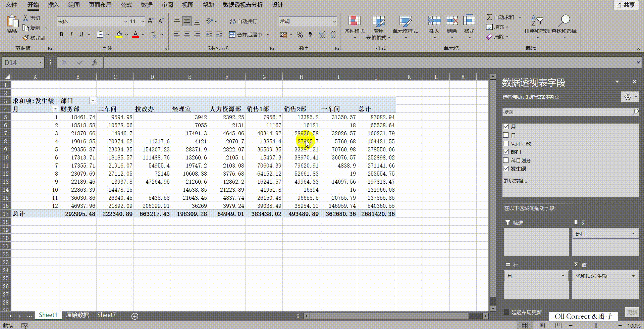
Task: Expand the Merge and Center (合并后居中) dropdown arrow
Action: pos(268,34)
